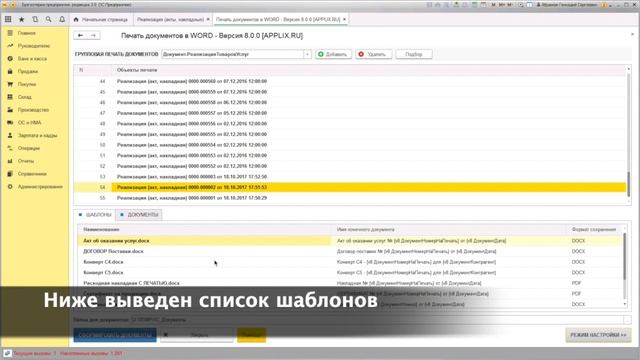
Task: Click the Подбор button
Action: coord(414,54)
